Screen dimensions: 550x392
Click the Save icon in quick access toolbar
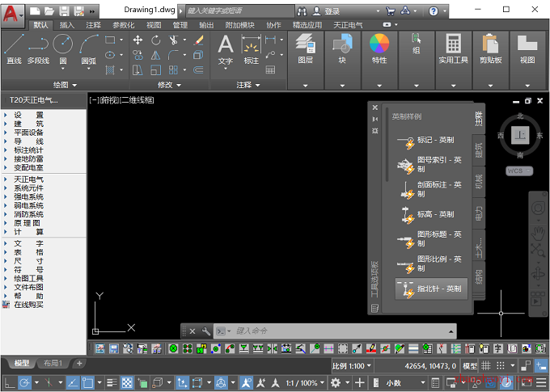tap(64, 11)
